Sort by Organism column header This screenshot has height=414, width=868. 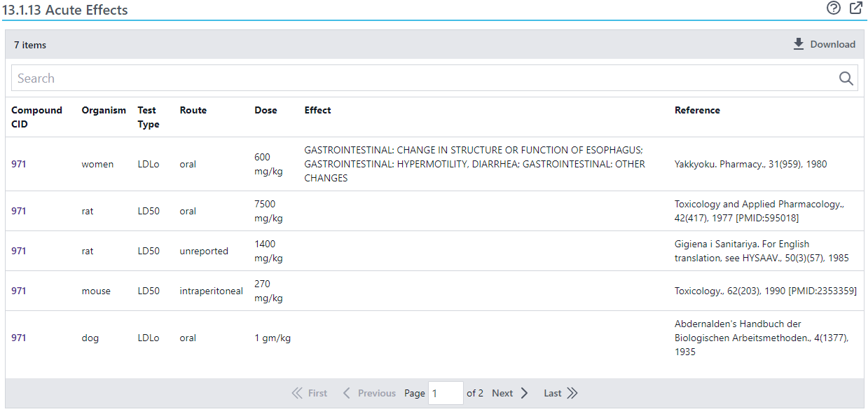pyautogui.click(x=104, y=110)
